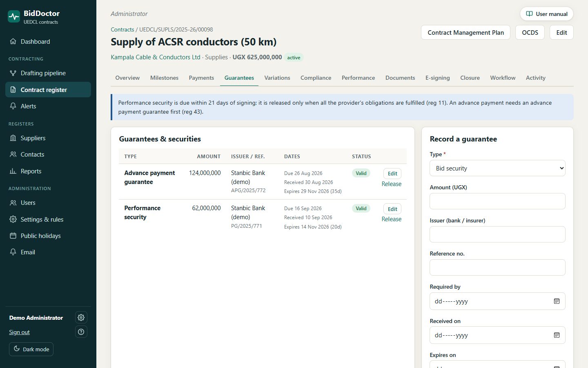The height and width of the screenshot is (368, 588).
Task: Click the Reports chart icon
Action: pos(13,171)
